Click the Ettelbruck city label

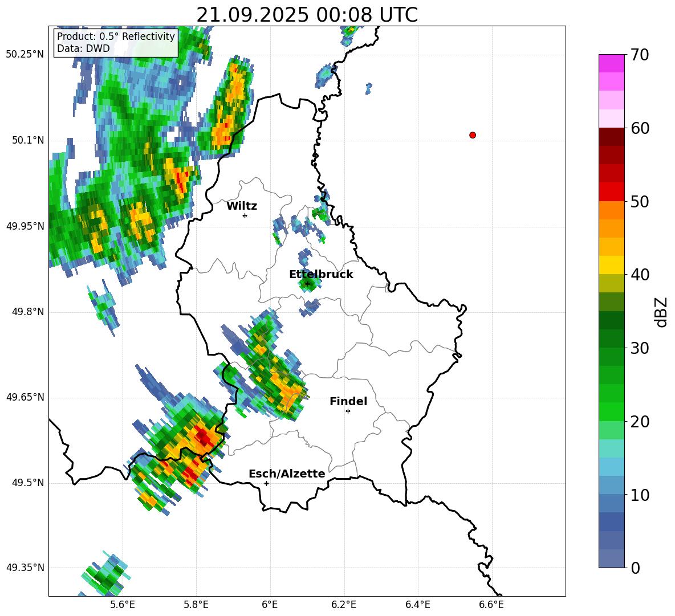321,275
